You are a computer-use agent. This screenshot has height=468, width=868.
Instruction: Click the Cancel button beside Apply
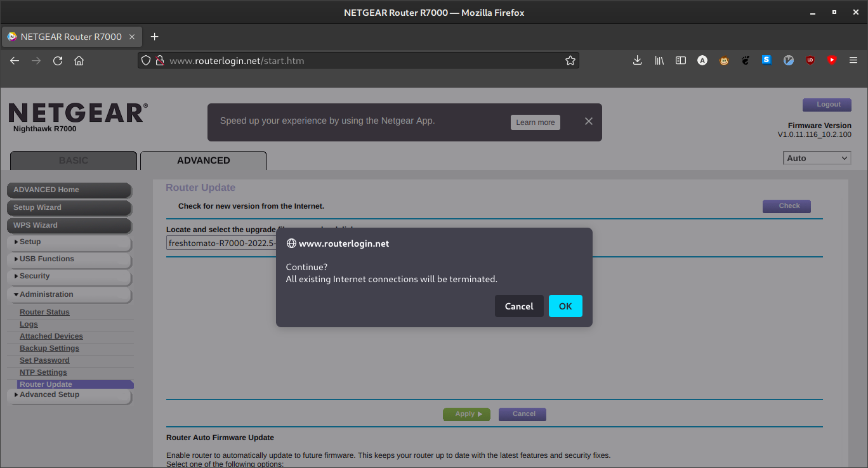[x=522, y=414]
